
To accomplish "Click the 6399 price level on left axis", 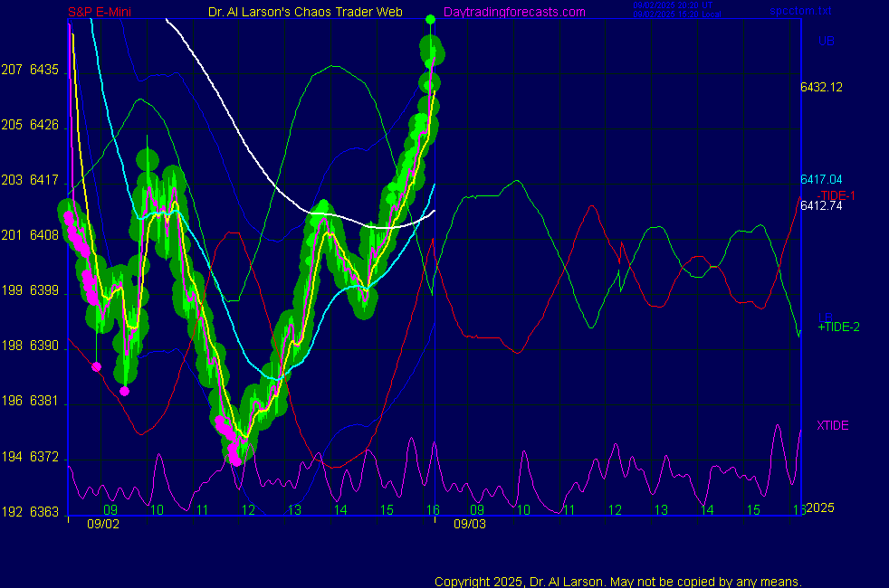I will point(43,291).
